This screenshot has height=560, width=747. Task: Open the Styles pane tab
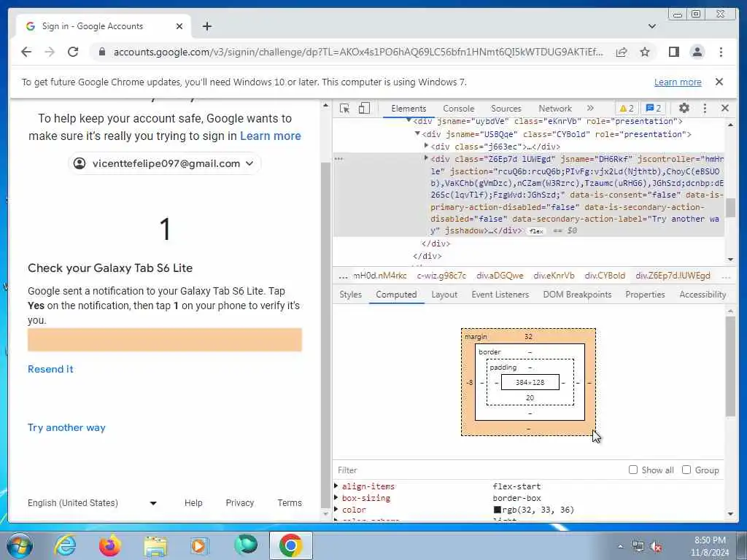(350, 295)
